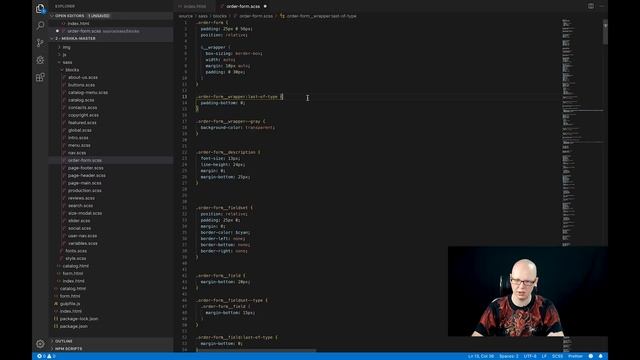The image size is (640, 360).
Task: Open page-header.scss file
Action: point(87,176)
